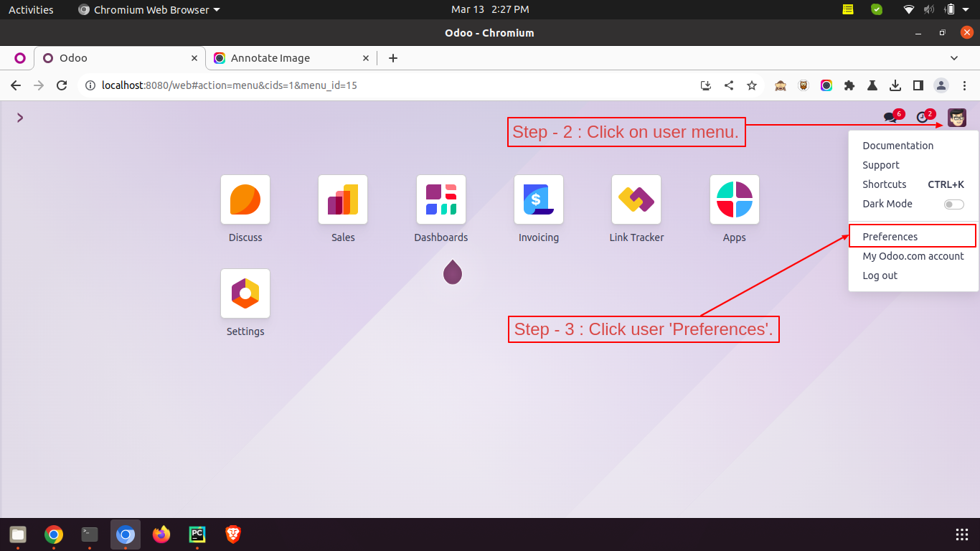
Task: Show applications grid in dock
Action: pyautogui.click(x=962, y=534)
